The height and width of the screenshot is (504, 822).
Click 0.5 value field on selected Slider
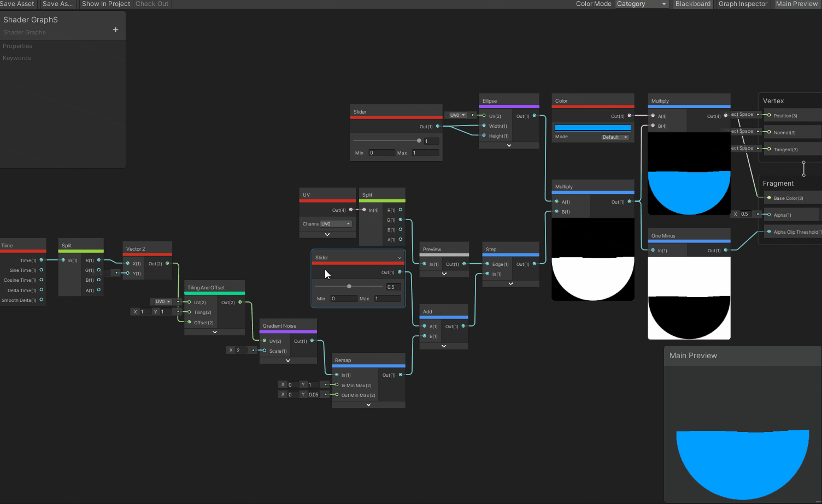click(394, 287)
